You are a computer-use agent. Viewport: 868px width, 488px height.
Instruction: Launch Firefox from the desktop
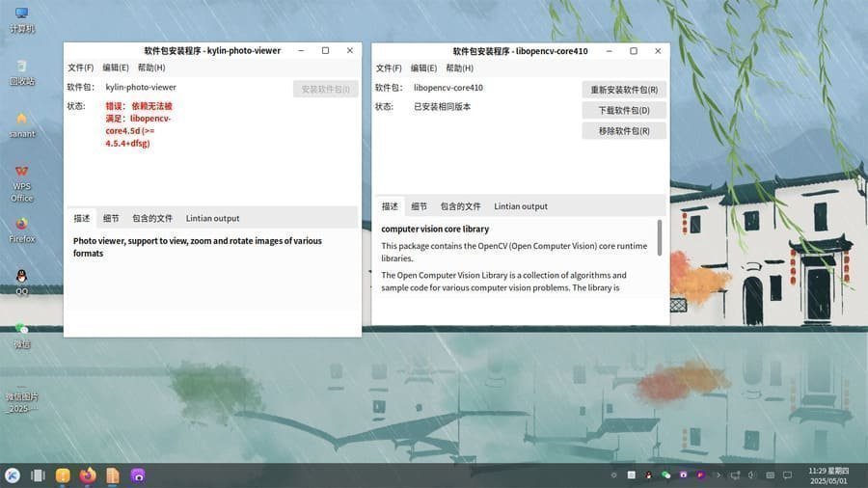21,230
